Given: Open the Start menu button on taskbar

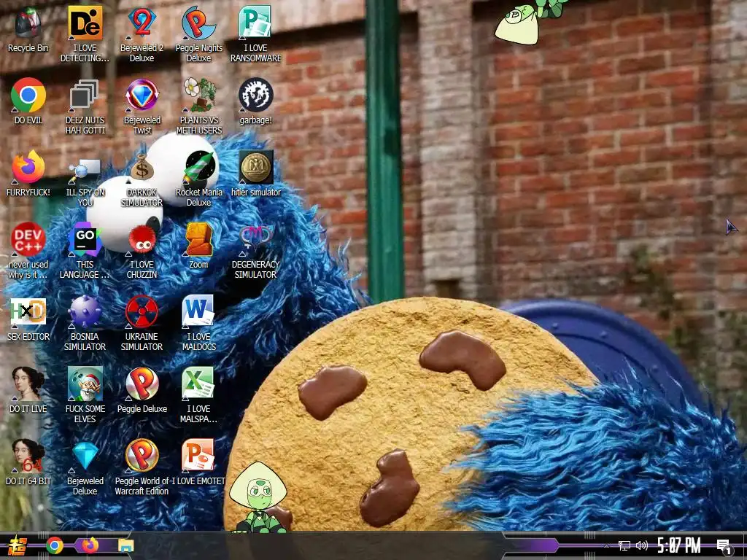Looking at the screenshot, I should pyautogui.click(x=17, y=545).
